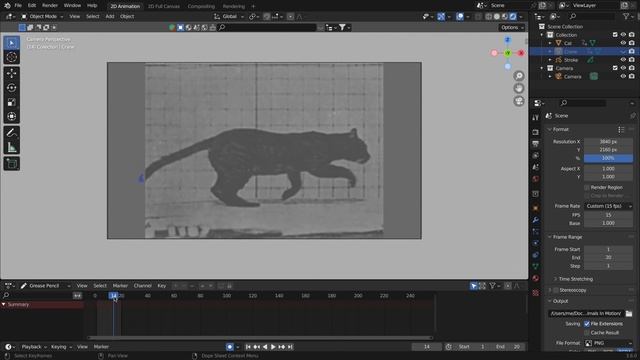Screen dimensions: 640x360
Task: Hide the Camera object eye icon
Action: (x=623, y=76)
